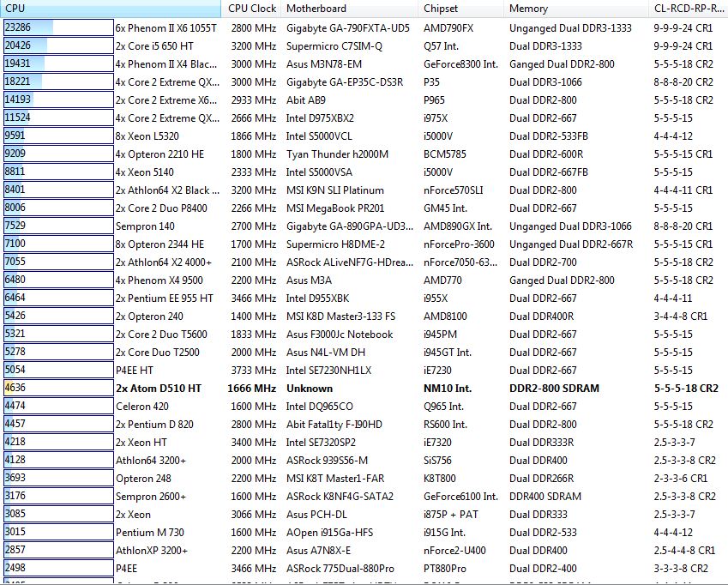Click the nForce570SLI chipset cell
728x585 pixels.
[x=453, y=190]
